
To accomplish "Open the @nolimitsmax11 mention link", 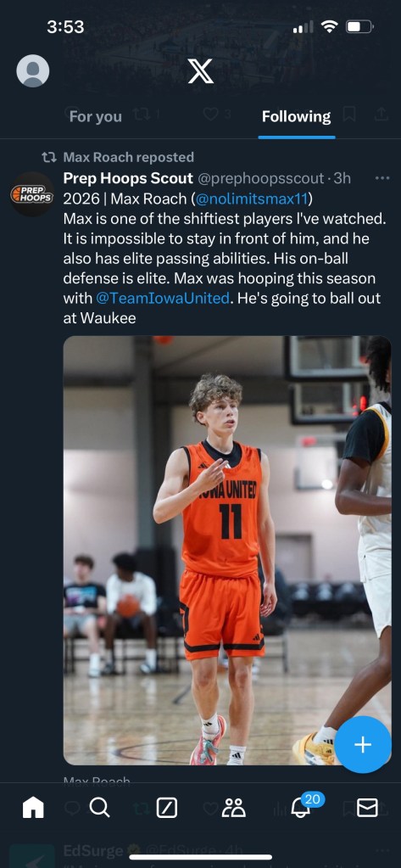I will coord(253,199).
